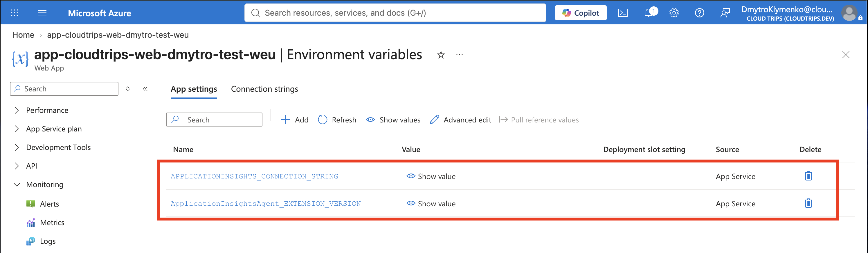Open the portal hamburger menu
The width and height of the screenshot is (868, 253).
pyautogui.click(x=42, y=13)
